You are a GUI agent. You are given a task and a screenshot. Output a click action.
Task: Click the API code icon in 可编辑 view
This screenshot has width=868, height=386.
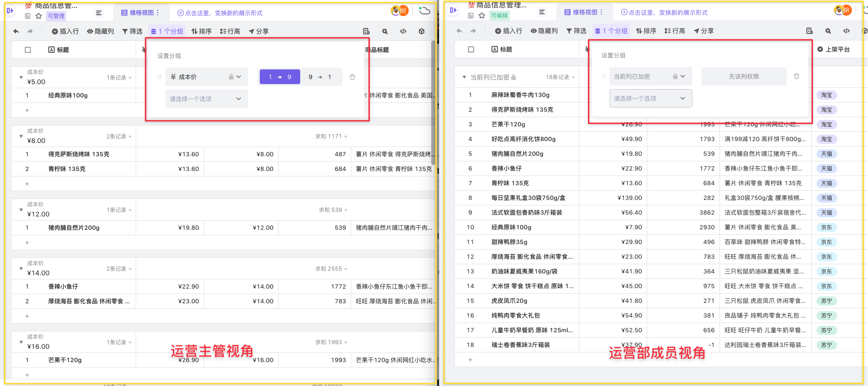click(846, 31)
